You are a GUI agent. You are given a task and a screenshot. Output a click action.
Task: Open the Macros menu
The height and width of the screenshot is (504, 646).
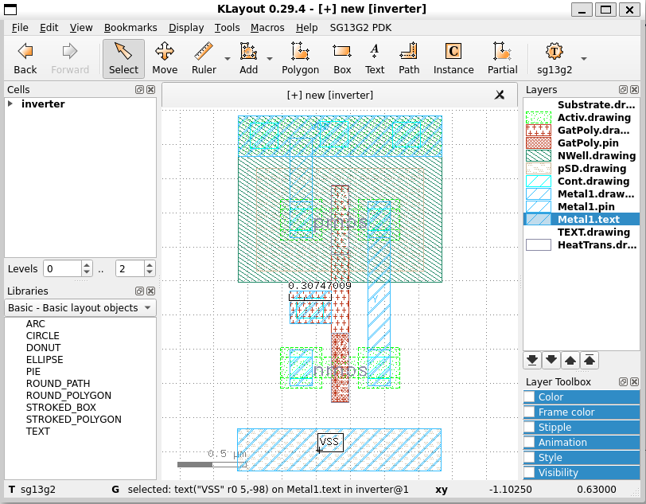click(x=267, y=28)
